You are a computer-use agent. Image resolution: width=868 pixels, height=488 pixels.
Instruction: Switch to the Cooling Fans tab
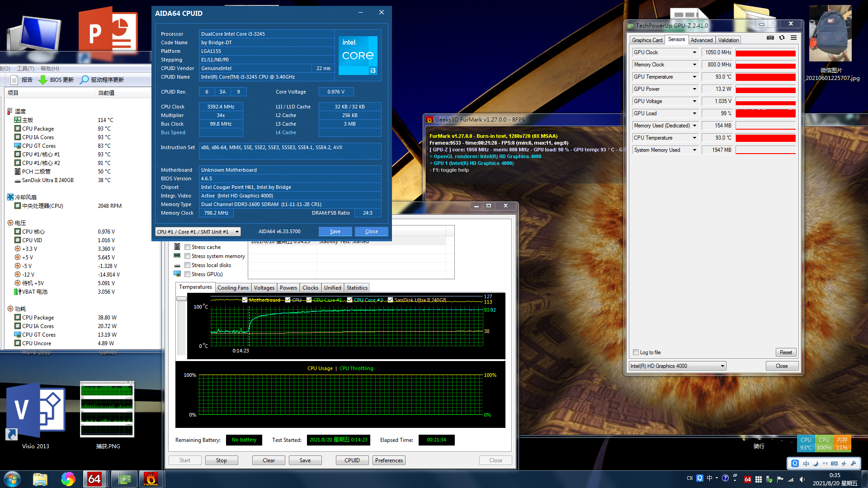[x=233, y=288]
